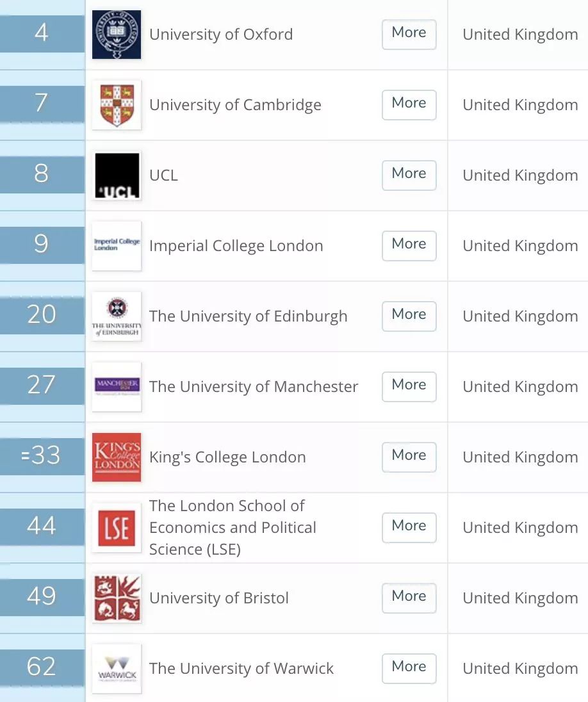This screenshot has height=702, width=588.
Task: Click rank number 4 for Oxford
Action: (x=41, y=33)
